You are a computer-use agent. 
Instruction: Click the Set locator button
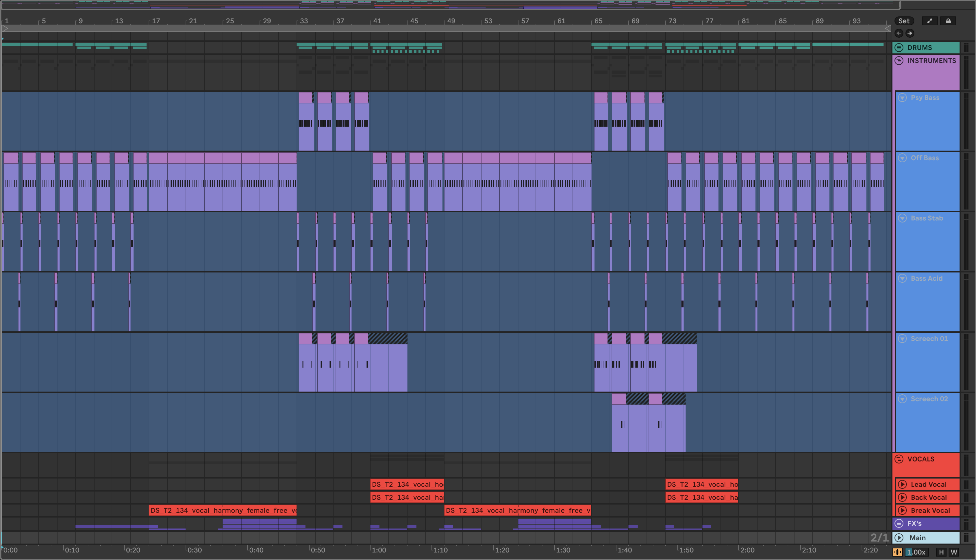coord(904,21)
